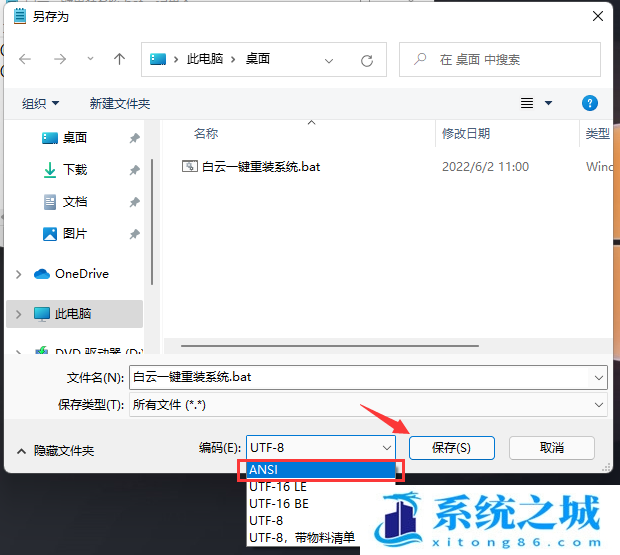The image size is (620, 555).
Task: Click the 取消 button
Action: coord(551,448)
